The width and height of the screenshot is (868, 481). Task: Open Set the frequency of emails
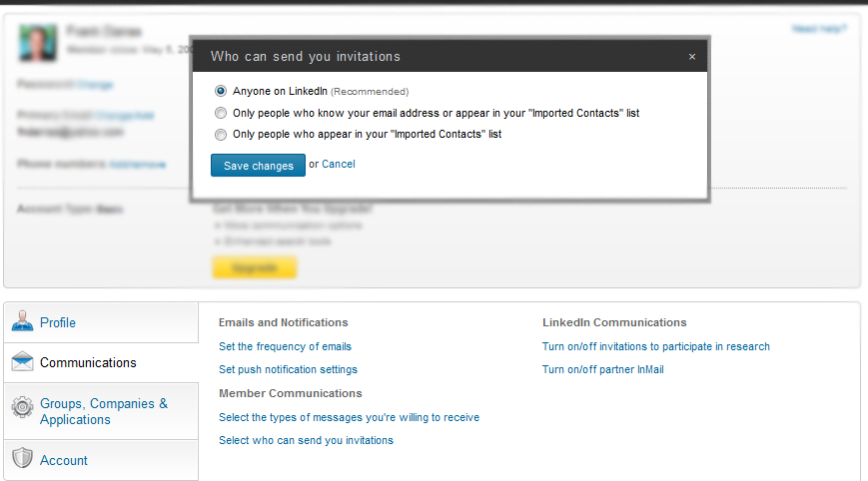pyautogui.click(x=285, y=346)
